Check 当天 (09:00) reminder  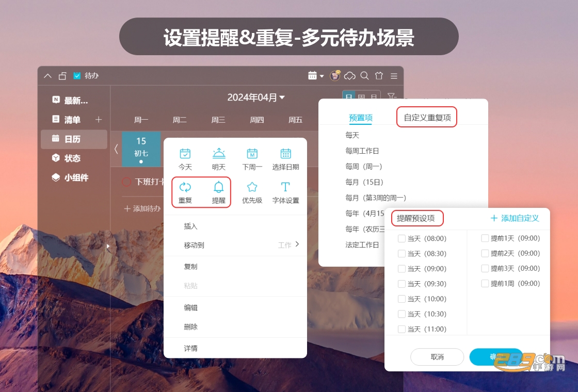click(x=402, y=269)
